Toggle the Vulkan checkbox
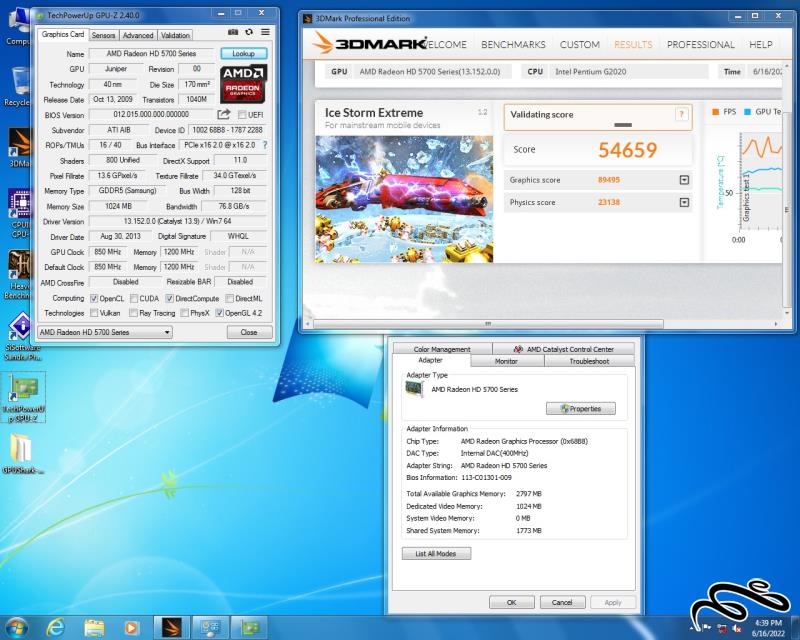The height and width of the screenshot is (640, 800). [x=94, y=313]
